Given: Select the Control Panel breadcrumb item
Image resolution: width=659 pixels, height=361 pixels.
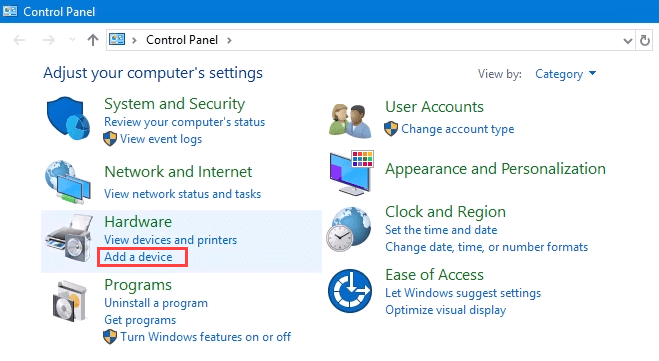Looking at the screenshot, I should coord(182,40).
